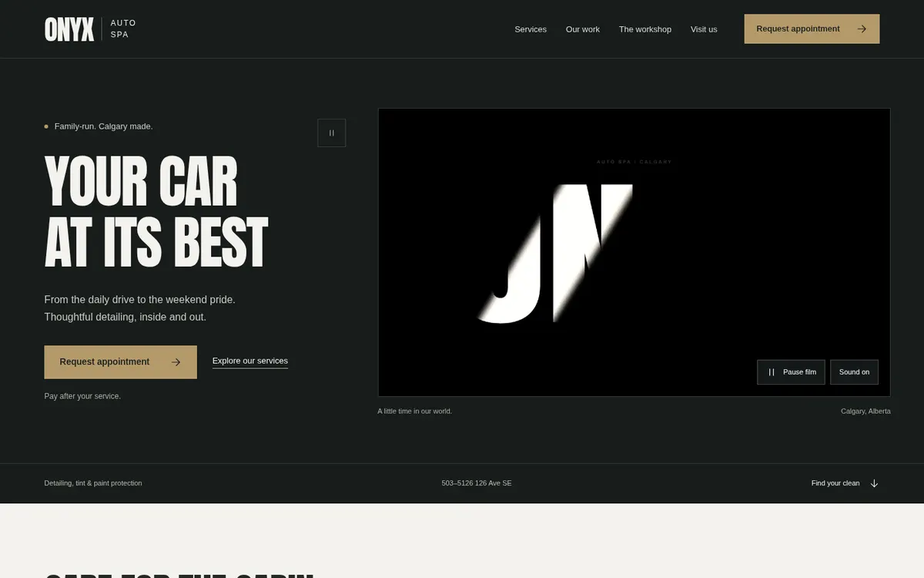Click the text Detailing, tint & paint protection

tap(93, 483)
